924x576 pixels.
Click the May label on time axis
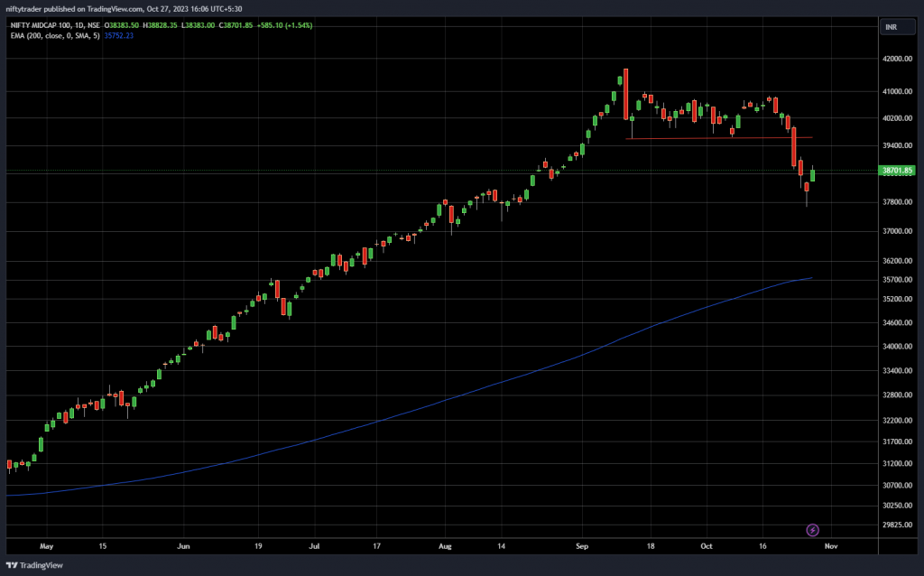[47, 546]
